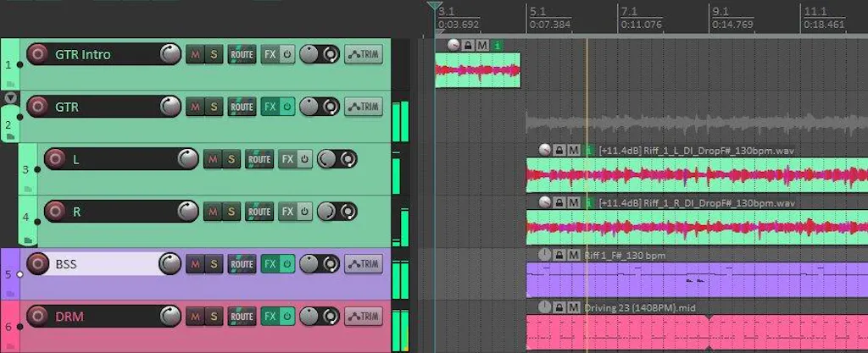Click the record arm button on DRM track
The width and height of the screenshot is (868, 353).
[x=37, y=317]
